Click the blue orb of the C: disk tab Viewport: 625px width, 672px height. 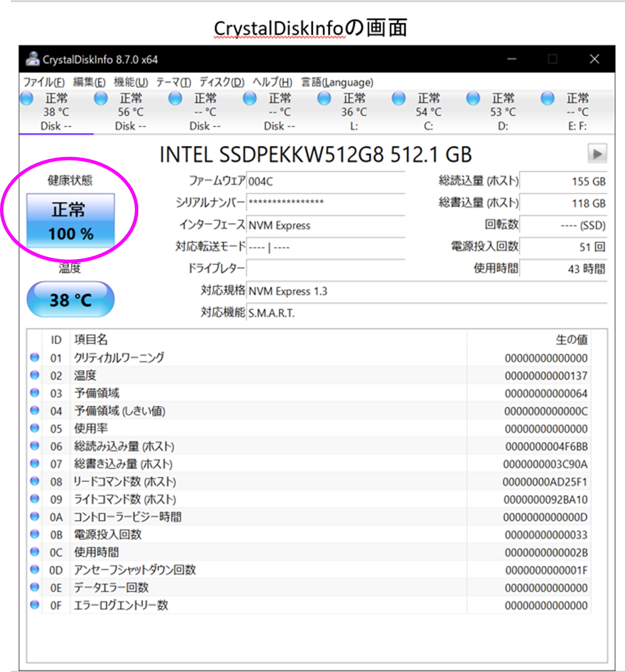[399, 98]
